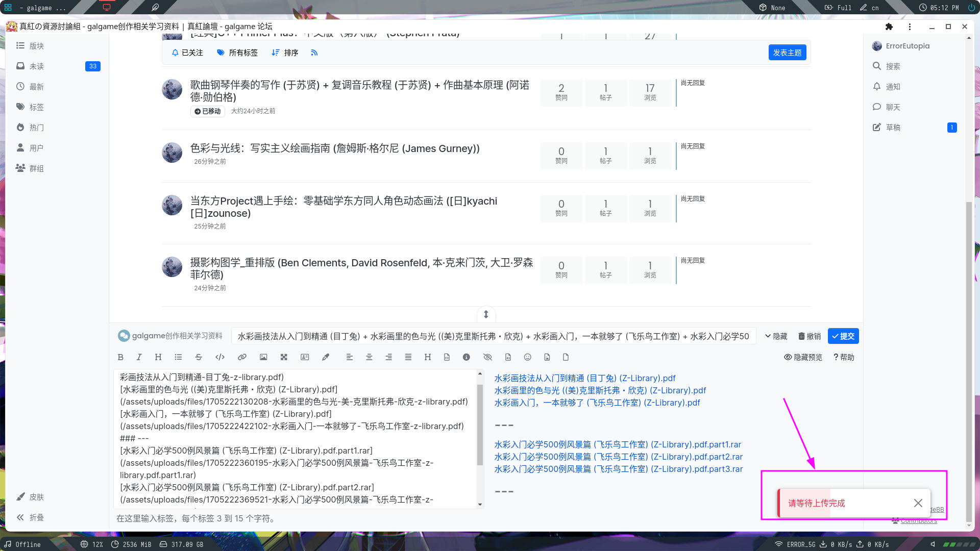Insert inline code markup

(220, 357)
